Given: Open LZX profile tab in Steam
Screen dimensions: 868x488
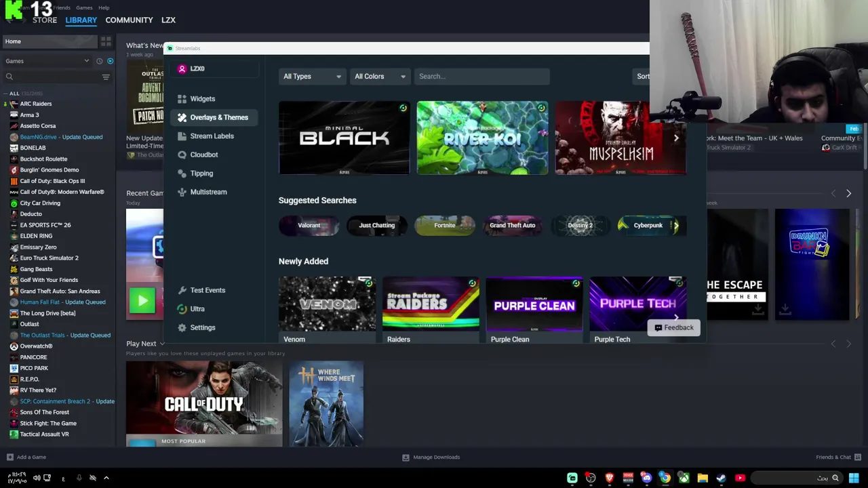Looking at the screenshot, I should point(168,20).
